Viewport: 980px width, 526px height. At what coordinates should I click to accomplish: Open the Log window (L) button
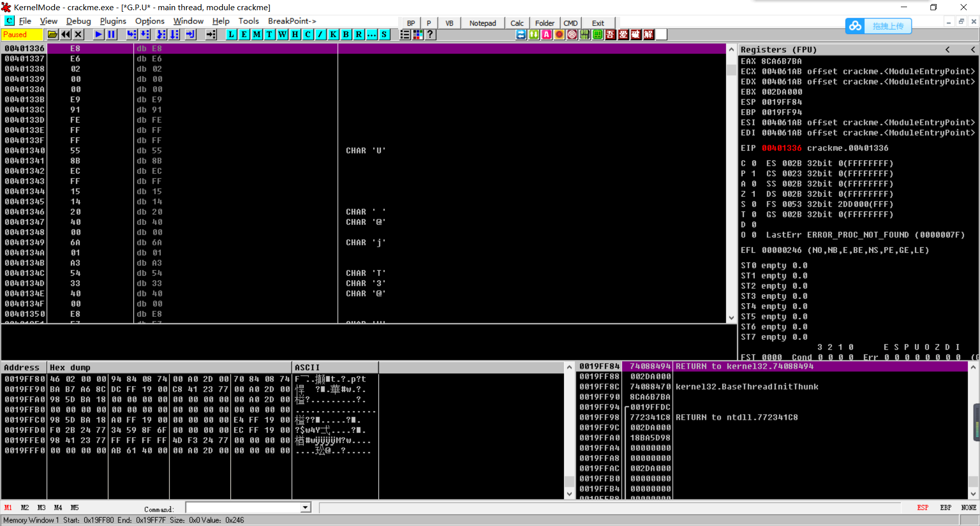coord(231,34)
